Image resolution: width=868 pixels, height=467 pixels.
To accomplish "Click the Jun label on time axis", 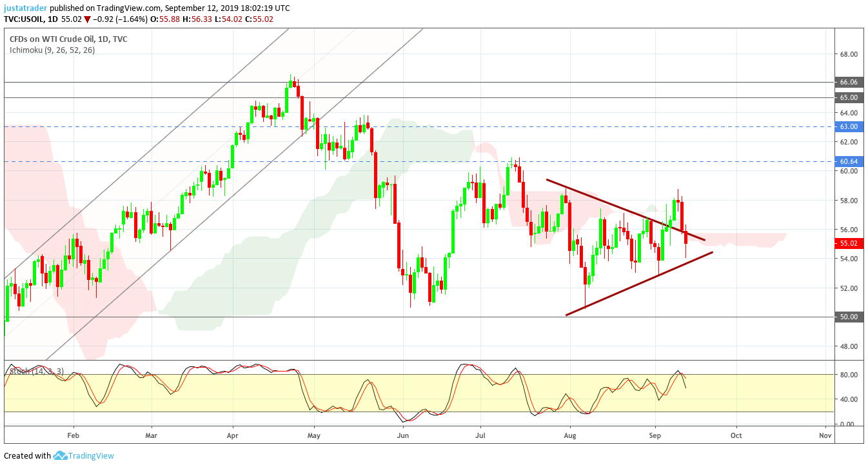I will tap(403, 435).
